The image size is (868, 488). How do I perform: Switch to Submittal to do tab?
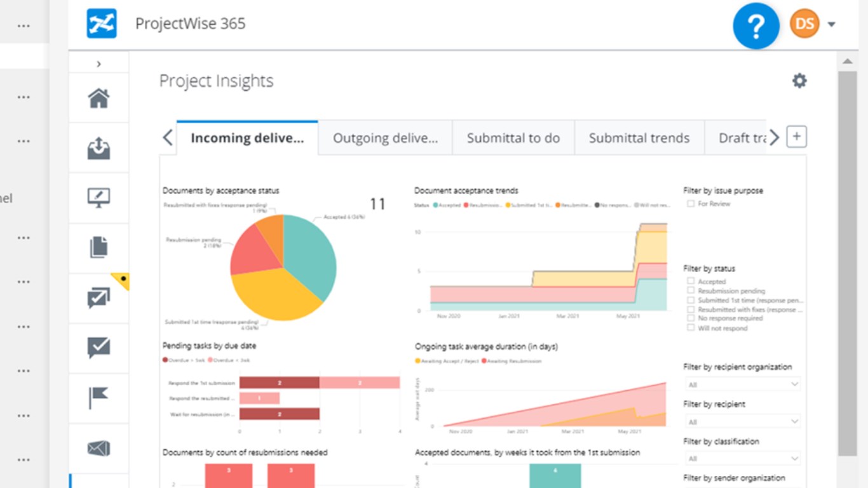point(513,138)
